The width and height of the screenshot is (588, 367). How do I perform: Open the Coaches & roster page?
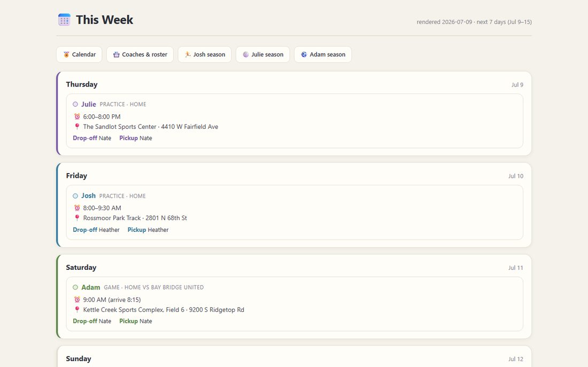140,54
